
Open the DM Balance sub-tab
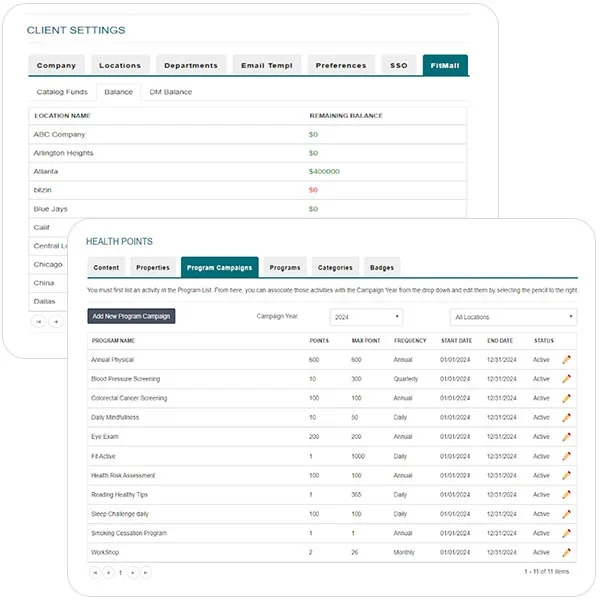(171, 92)
